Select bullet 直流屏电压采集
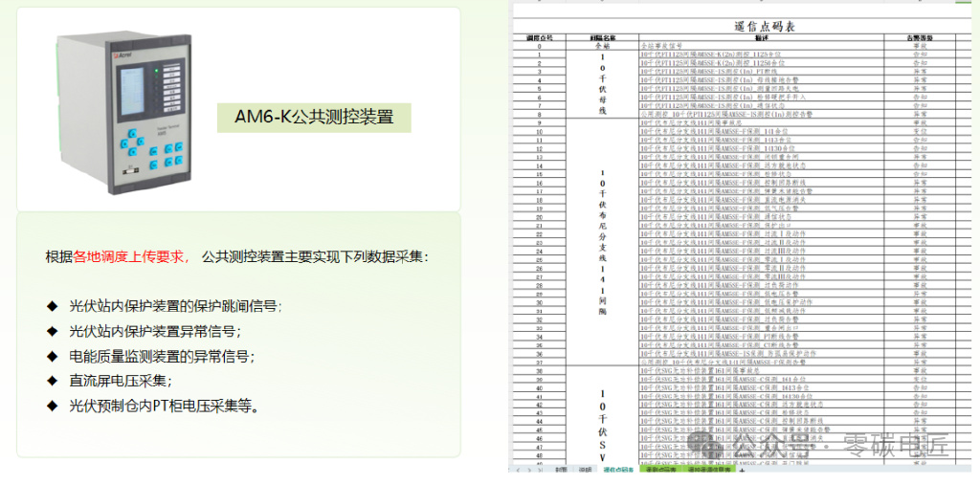Screen dimensions: 980x484 (120, 381)
